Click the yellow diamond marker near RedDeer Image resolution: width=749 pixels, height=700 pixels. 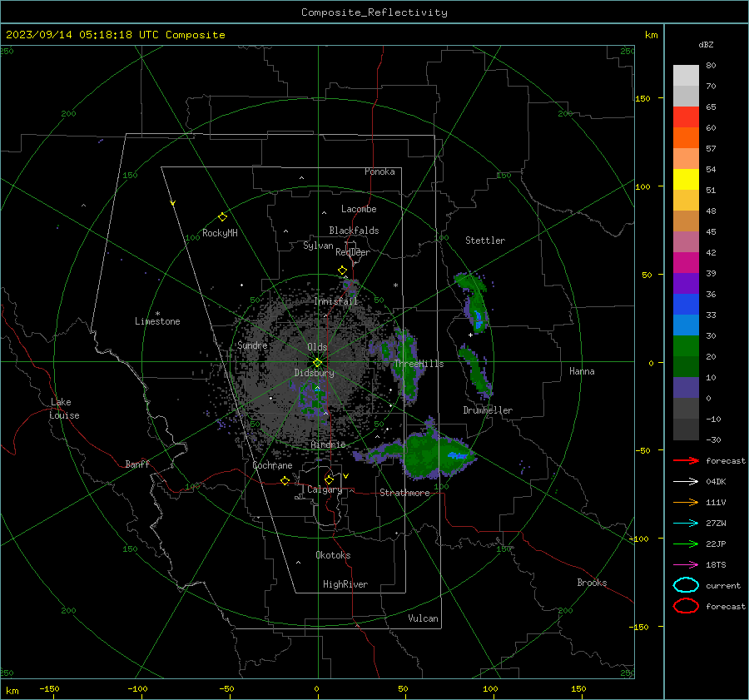tap(342, 271)
